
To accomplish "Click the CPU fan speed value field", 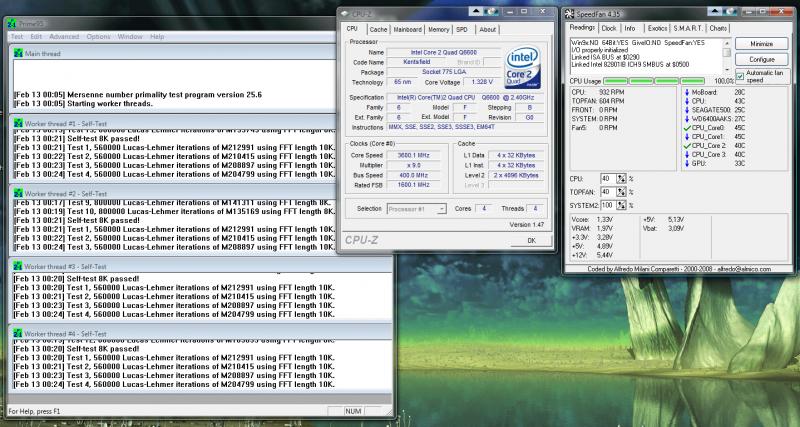I will [x=608, y=179].
